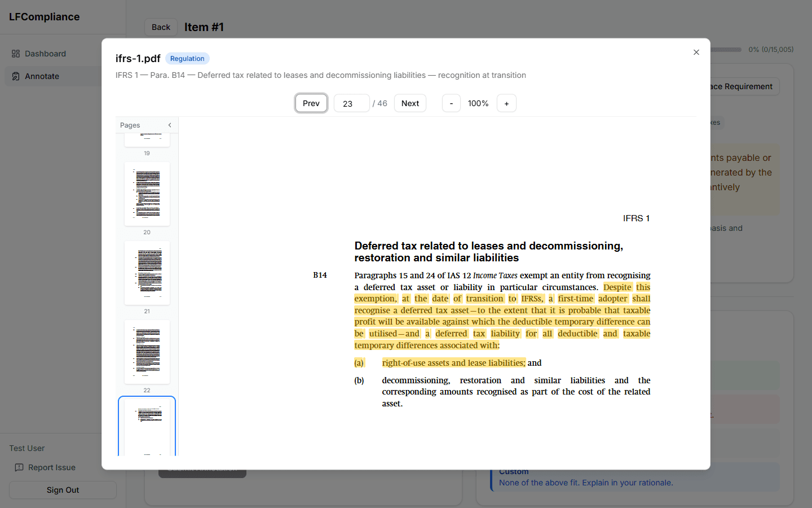
Task: Zoom in with the plus icon
Action: (x=506, y=103)
